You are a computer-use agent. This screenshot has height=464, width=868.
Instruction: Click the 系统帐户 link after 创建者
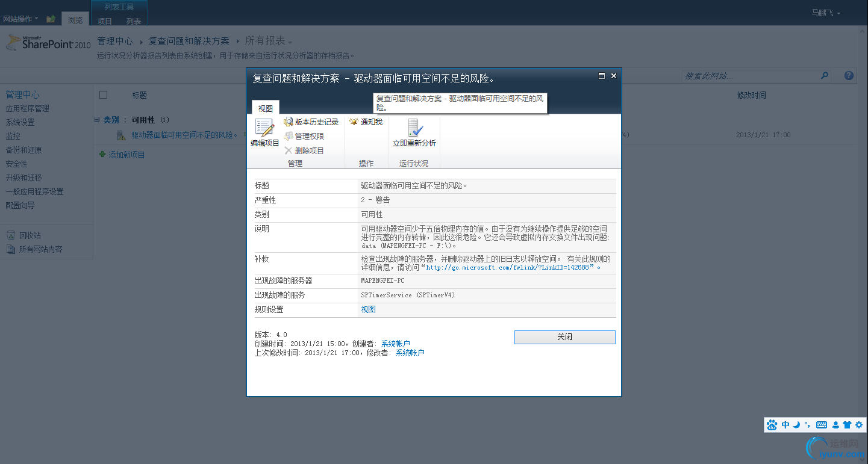click(396, 344)
